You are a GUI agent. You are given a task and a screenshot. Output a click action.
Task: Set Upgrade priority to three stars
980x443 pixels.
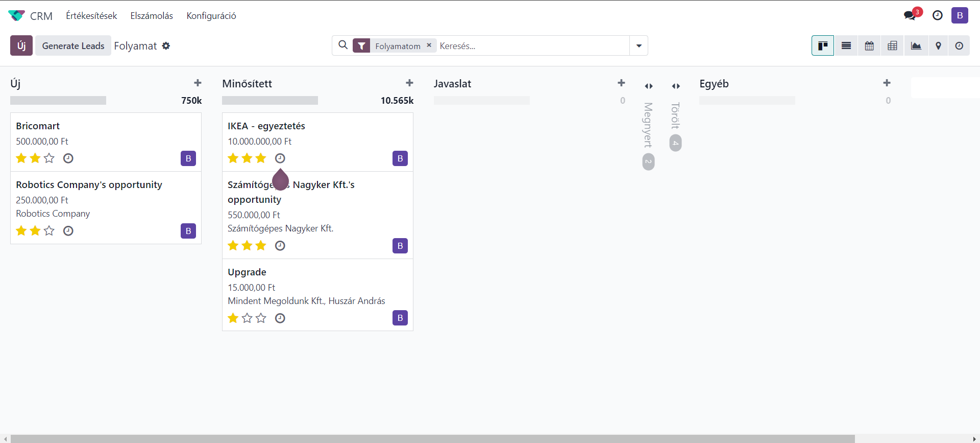(261, 318)
